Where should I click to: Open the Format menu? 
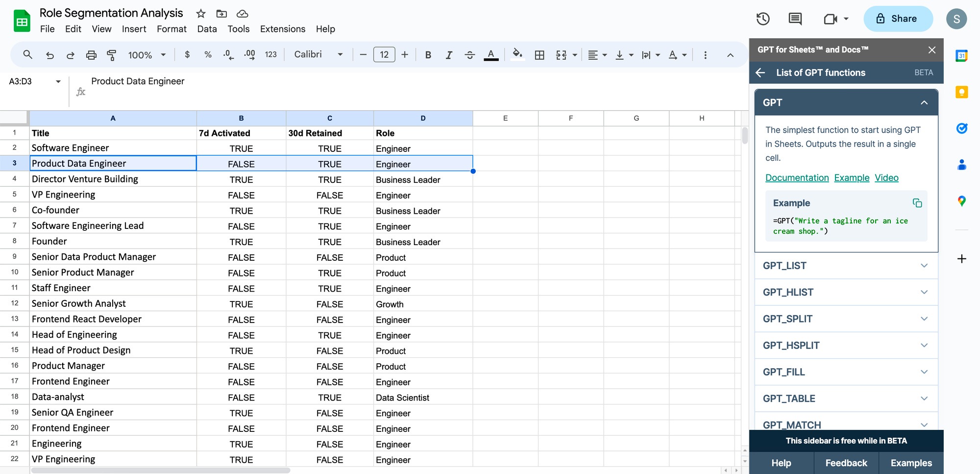point(171,29)
